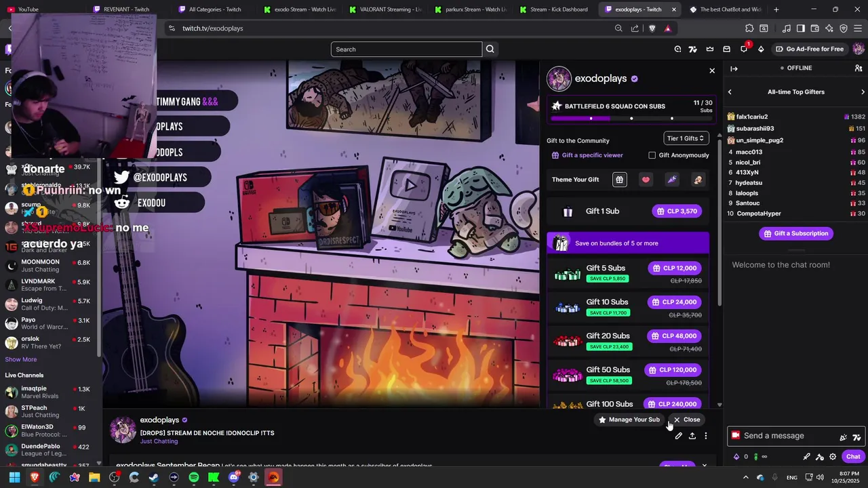Expand sidebar with Show More
The image size is (868, 488).
tap(21, 359)
